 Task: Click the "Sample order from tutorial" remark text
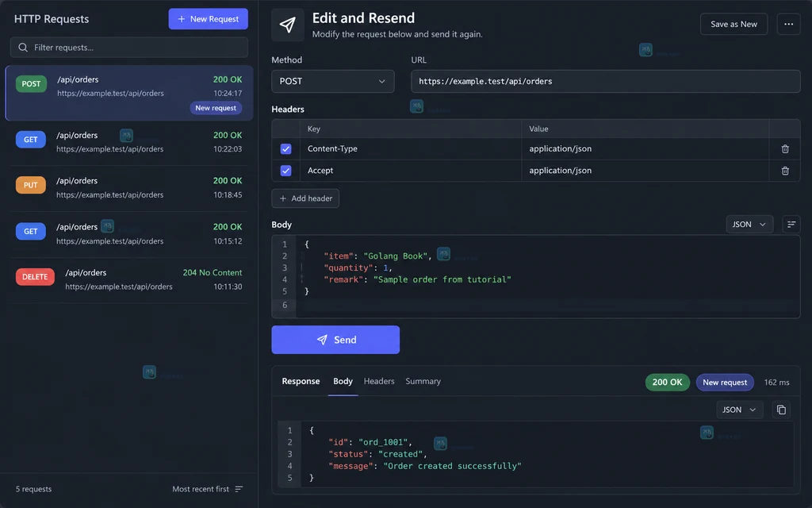[x=442, y=280]
